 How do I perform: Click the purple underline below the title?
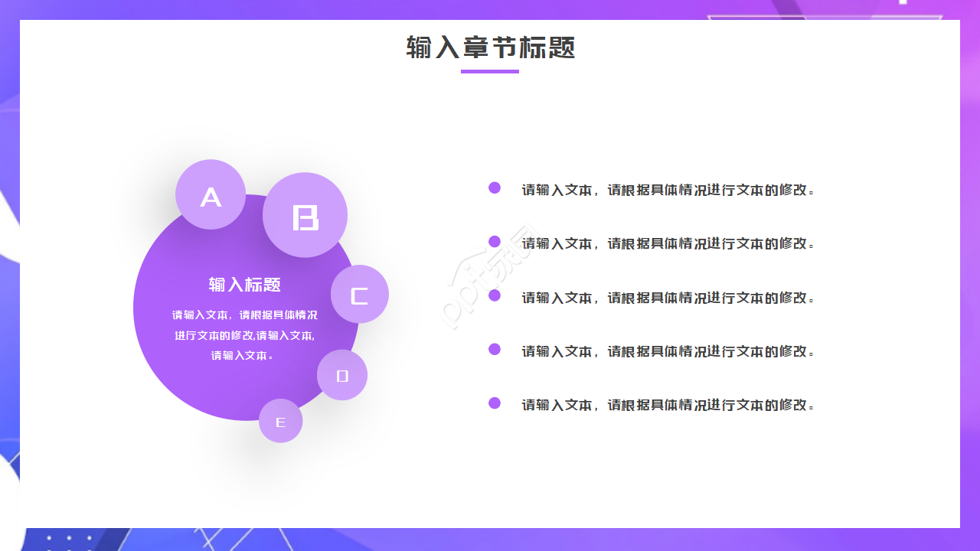click(x=490, y=72)
